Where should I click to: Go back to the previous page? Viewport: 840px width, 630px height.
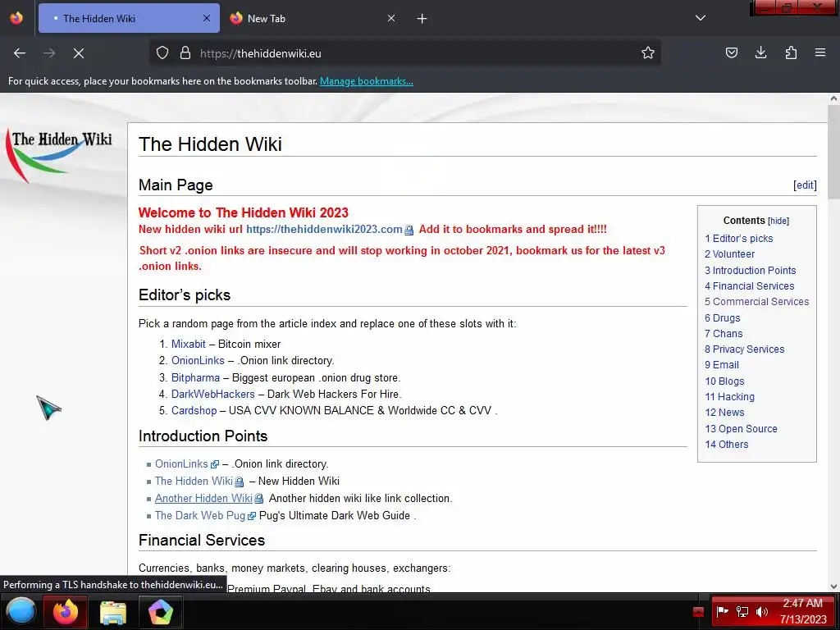[x=20, y=53]
